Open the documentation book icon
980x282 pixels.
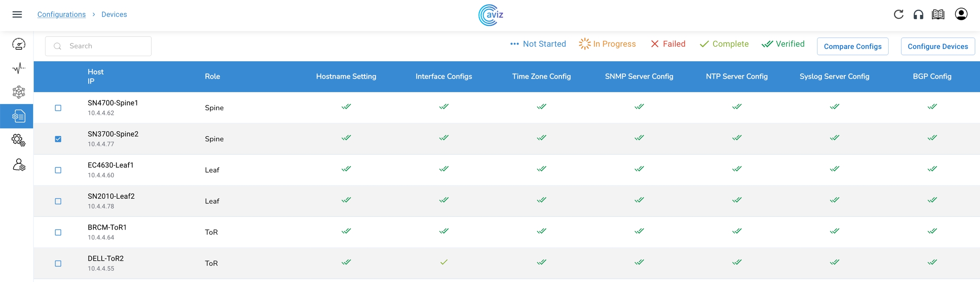click(x=938, y=14)
